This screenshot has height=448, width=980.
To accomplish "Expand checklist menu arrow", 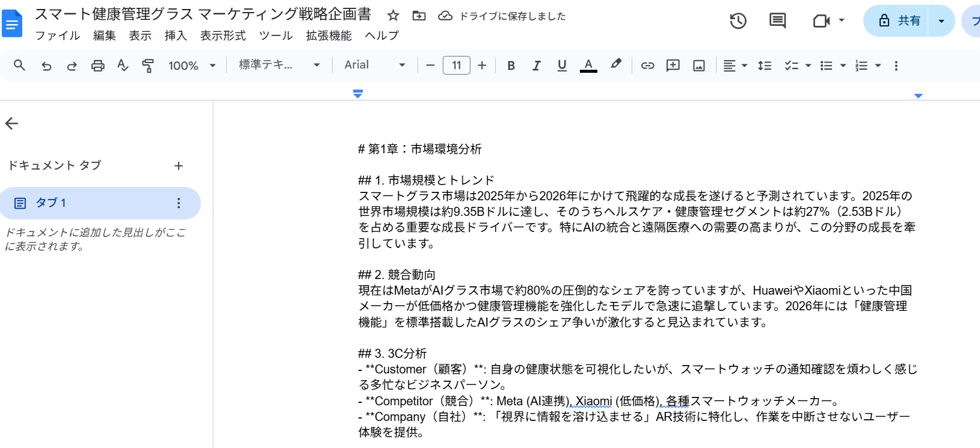I will click(808, 66).
